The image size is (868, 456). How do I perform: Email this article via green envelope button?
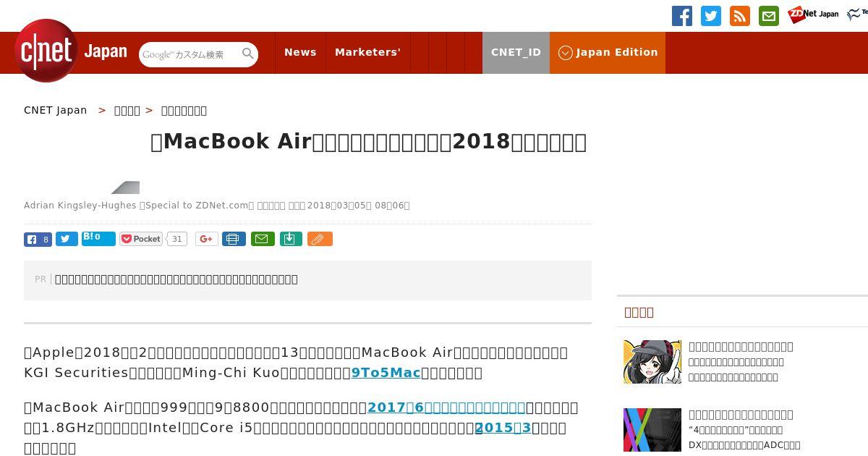coord(263,239)
